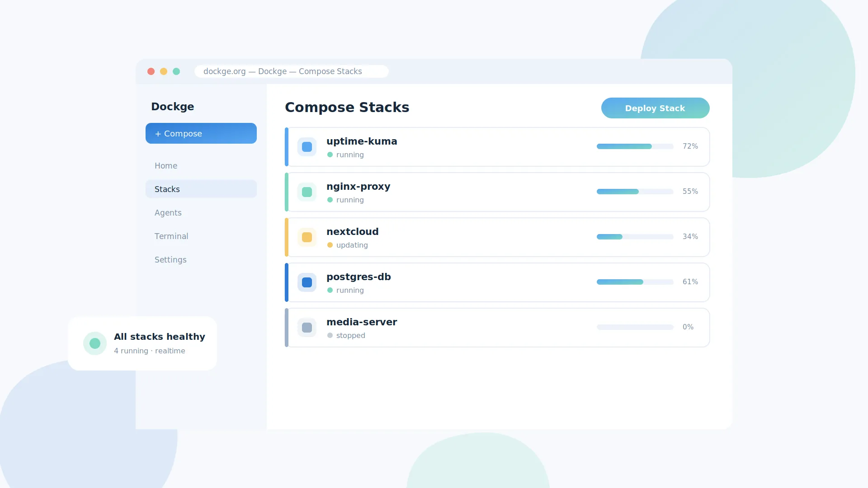Click the All stacks healthy heading
Image resolution: width=868 pixels, height=488 pixels.
[160, 337]
